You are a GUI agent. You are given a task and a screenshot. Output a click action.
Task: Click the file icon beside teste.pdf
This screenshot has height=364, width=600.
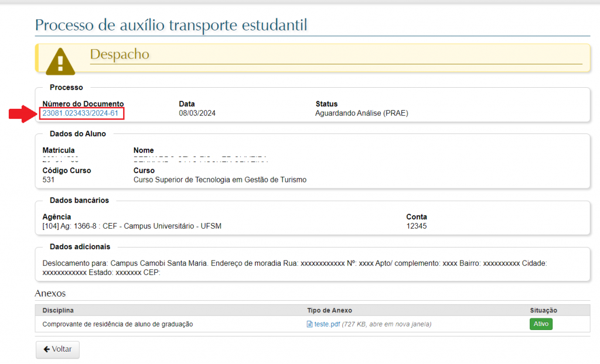(310, 324)
